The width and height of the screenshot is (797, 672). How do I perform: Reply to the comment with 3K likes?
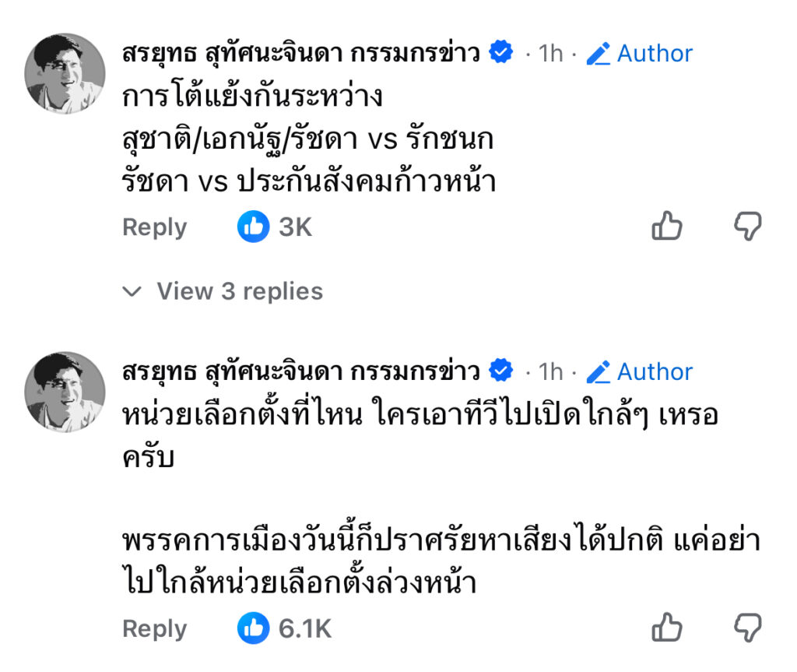click(x=155, y=227)
